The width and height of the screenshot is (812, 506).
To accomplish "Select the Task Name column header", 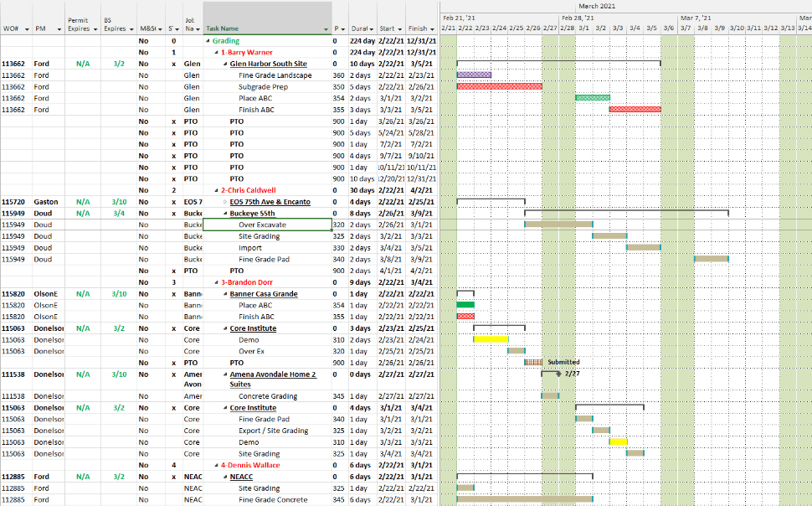I will coord(267,18).
